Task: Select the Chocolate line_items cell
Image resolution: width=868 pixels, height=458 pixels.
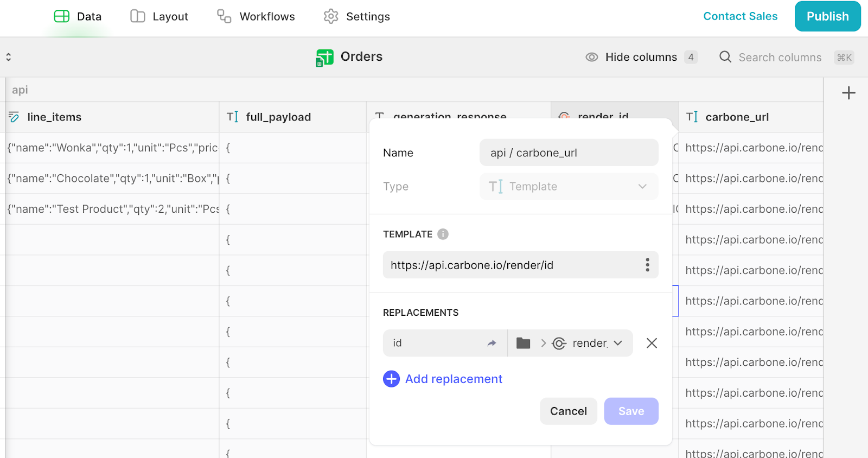Action: click(x=112, y=179)
